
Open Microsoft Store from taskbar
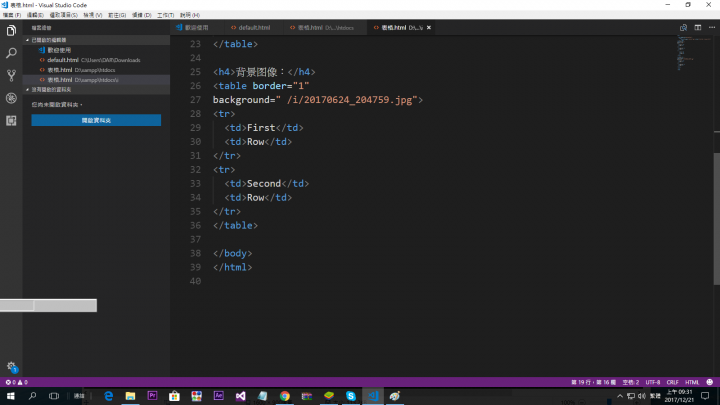[174, 396]
